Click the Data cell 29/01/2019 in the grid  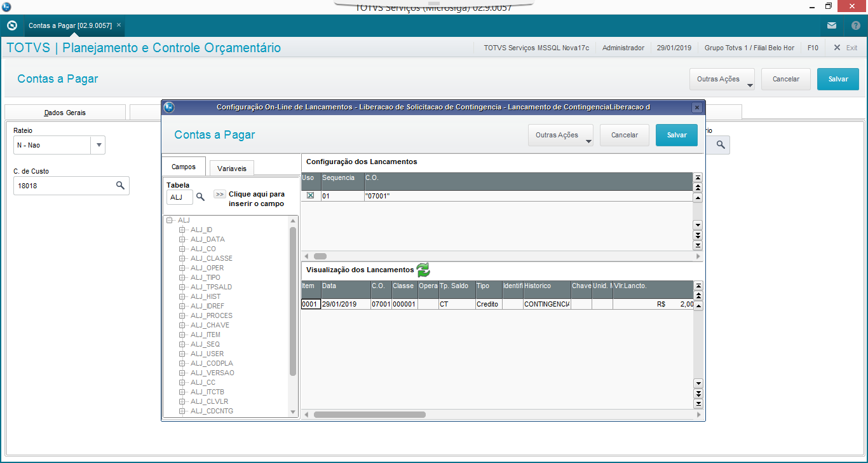346,304
